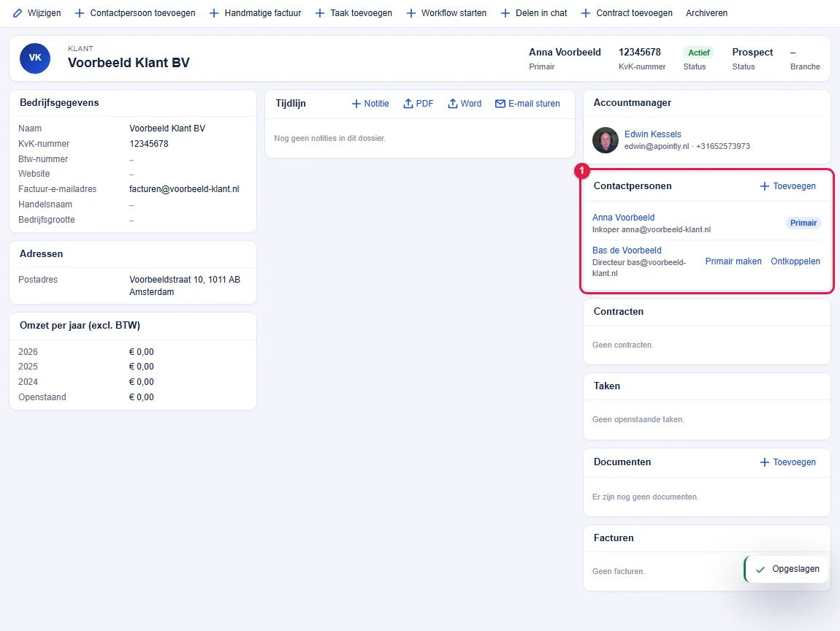Click the Openstaand amount value
This screenshot has height=631, width=840.
pos(142,397)
